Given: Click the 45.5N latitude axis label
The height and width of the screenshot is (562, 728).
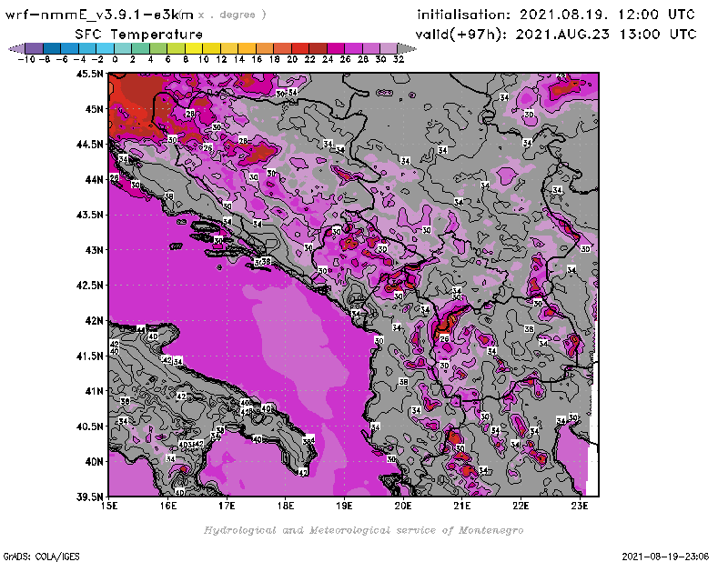Looking at the screenshot, I should pos(89,74).
